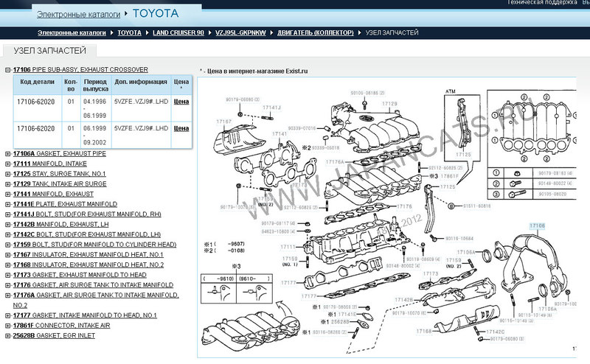This screenshot has width=590, height=364.
Task: Click VZJ95L-GKPNKW breadcrumb
Action: 241,32
